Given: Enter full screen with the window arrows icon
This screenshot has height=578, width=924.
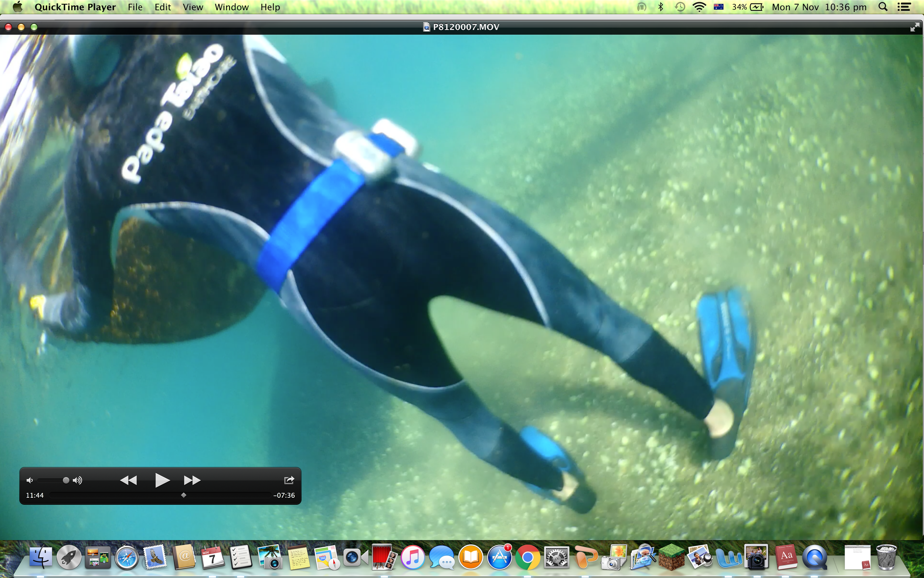Looking at the screenshot, I should point(914,27).
